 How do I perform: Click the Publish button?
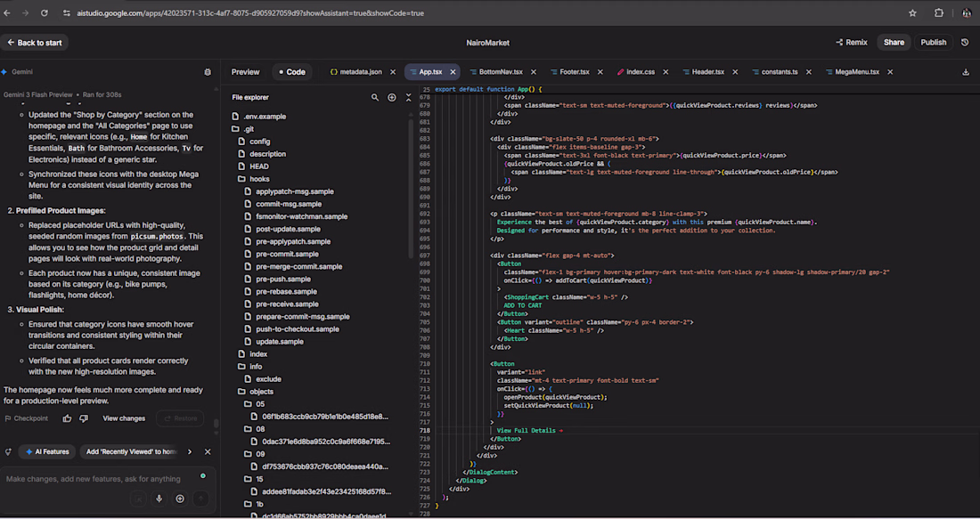click(x=933, y=42)
